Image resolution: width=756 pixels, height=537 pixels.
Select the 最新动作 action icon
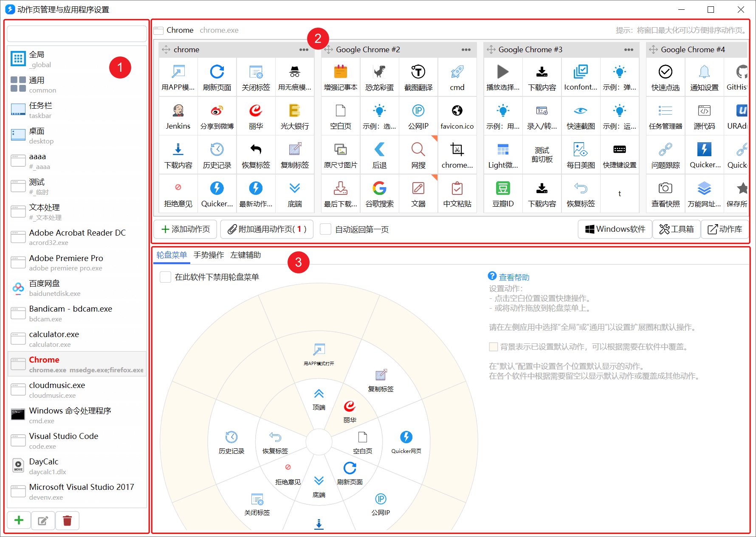pos(256,194)
